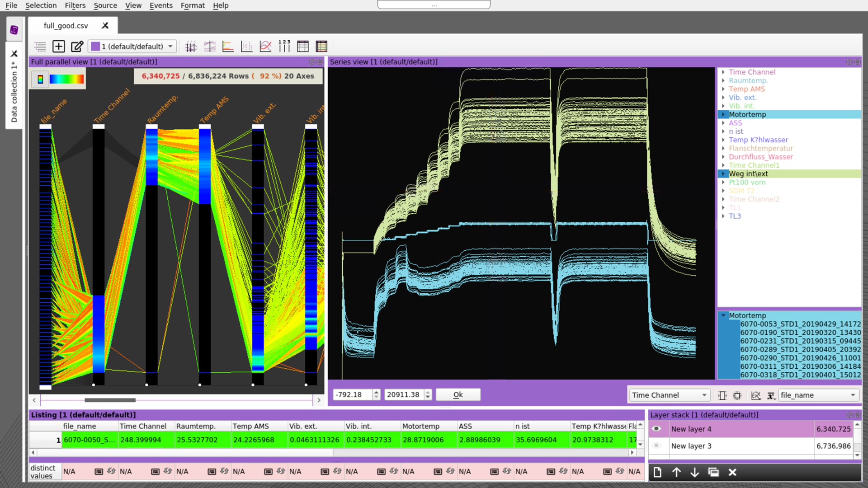Click the 1 2 3 distinct values icon
Image resolution: width=868 pixels, height=488 pixels.
coord(284,46)
